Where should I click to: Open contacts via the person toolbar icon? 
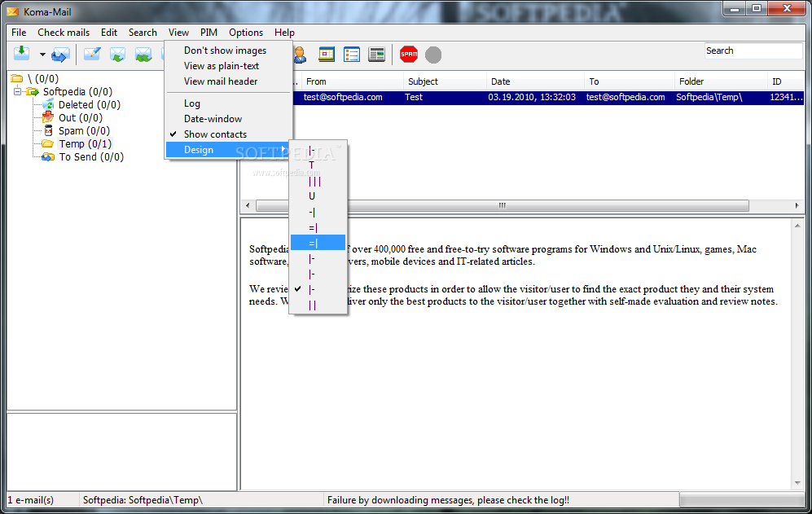click(300, 55)
